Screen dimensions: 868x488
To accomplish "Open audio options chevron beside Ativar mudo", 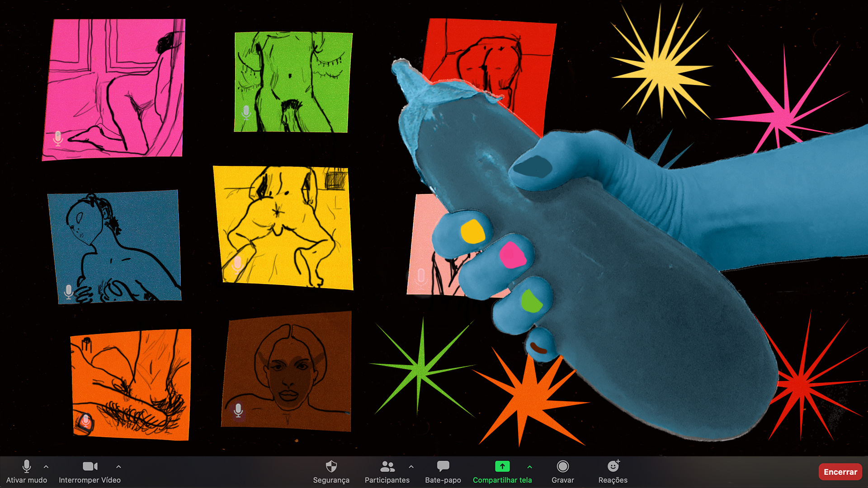I will (46, 466).
